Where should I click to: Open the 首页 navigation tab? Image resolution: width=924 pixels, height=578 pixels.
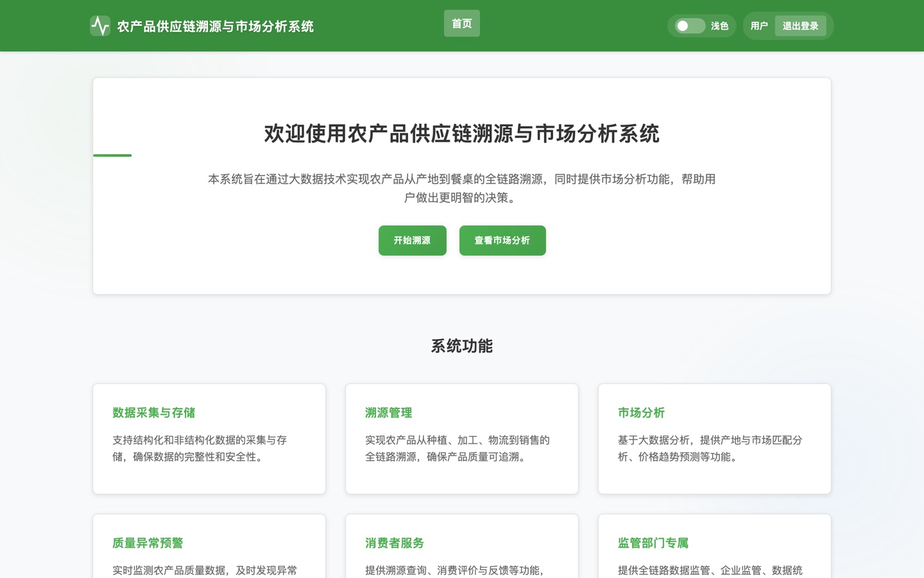[462, 23]
